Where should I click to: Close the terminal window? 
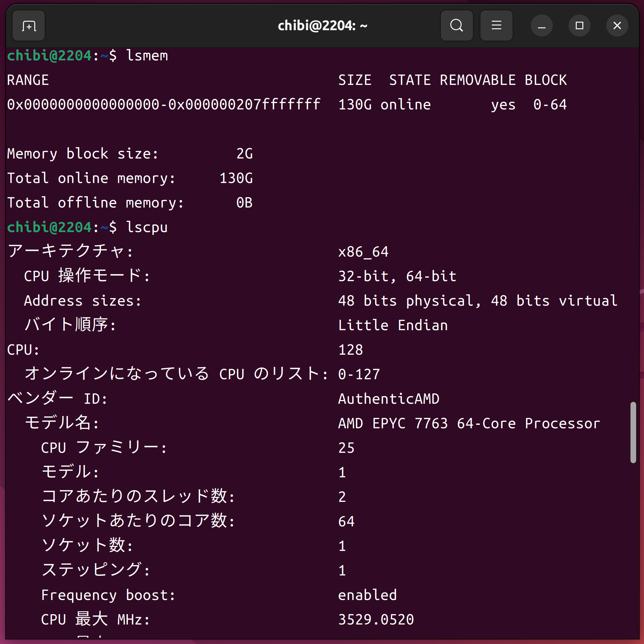click(617, 26)
